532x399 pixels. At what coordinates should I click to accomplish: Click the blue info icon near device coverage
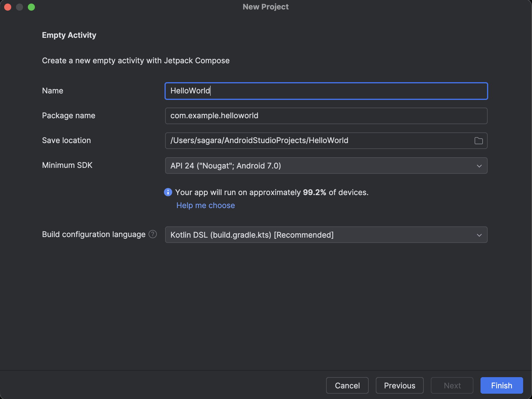point(168,192)
